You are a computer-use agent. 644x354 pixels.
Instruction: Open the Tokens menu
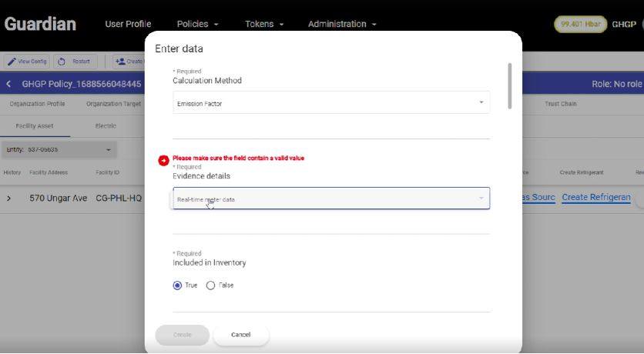coord(263,24)
